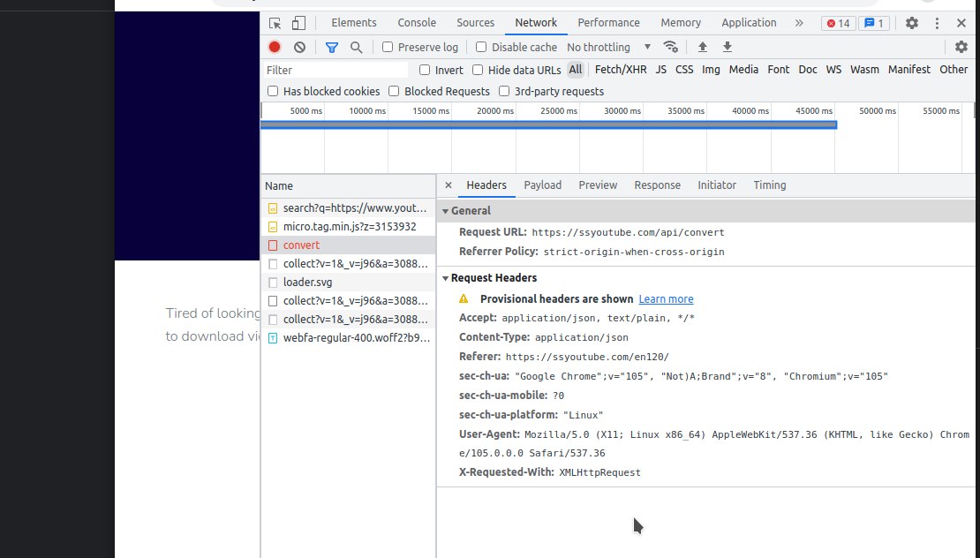Select the loader.svg request row
980x558 pixels.
(x=348, y=283)
